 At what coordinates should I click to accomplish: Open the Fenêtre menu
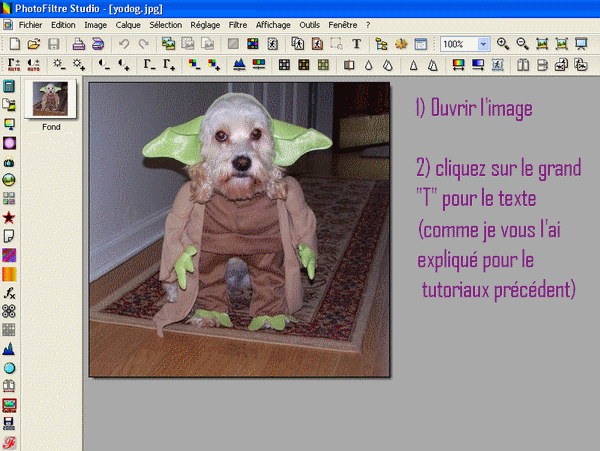coord(342,25)
